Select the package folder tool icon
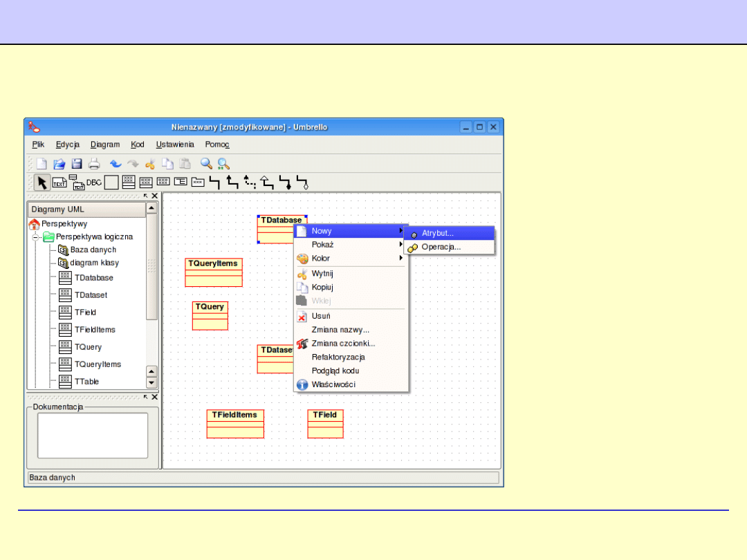This screenshot has width=747, height=560. click(198, 183)
